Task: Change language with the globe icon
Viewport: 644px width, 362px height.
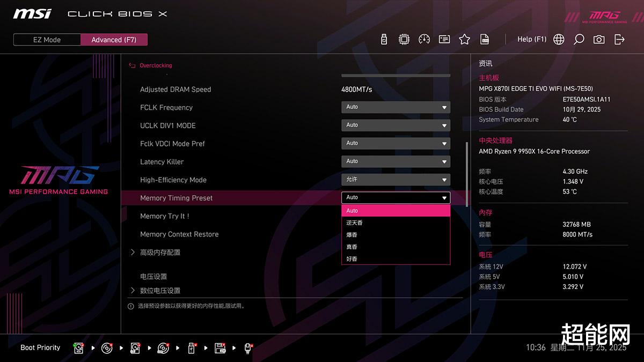Action: point(559,39)
